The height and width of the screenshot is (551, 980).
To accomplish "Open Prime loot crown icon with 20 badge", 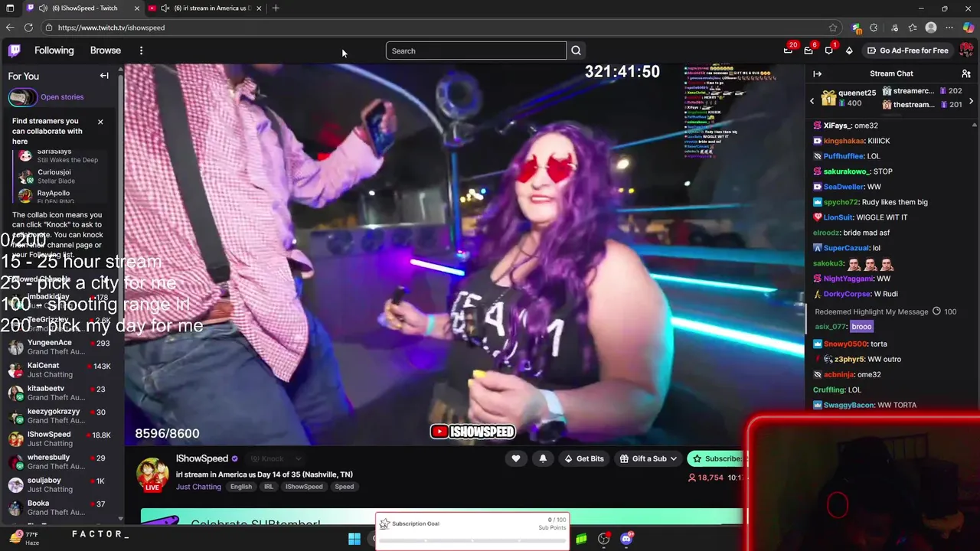I will coord(788,51).
